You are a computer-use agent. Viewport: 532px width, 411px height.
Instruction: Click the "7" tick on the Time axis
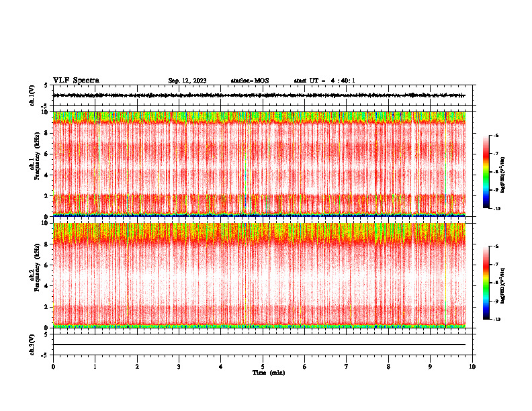(x=347, y=367)
